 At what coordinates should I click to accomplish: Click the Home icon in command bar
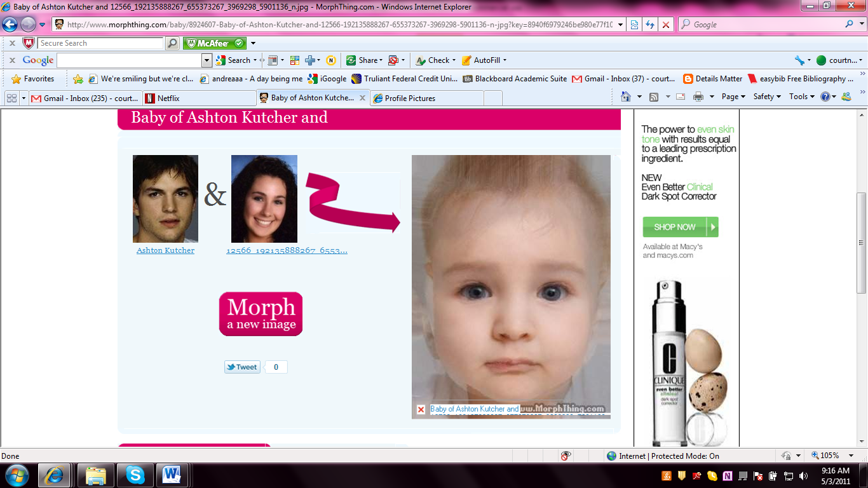pyautogui.click(x=626, y=97)
